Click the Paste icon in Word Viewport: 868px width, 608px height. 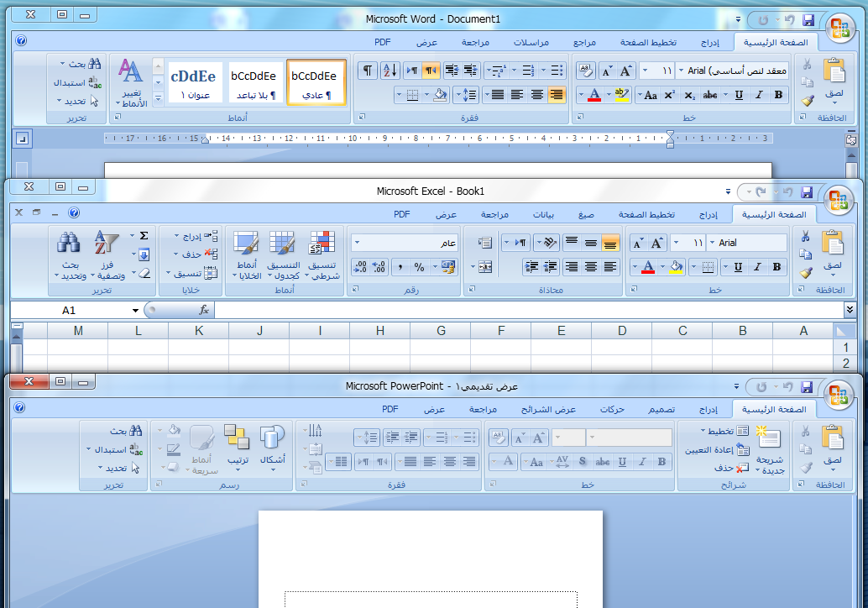point(834,72)
